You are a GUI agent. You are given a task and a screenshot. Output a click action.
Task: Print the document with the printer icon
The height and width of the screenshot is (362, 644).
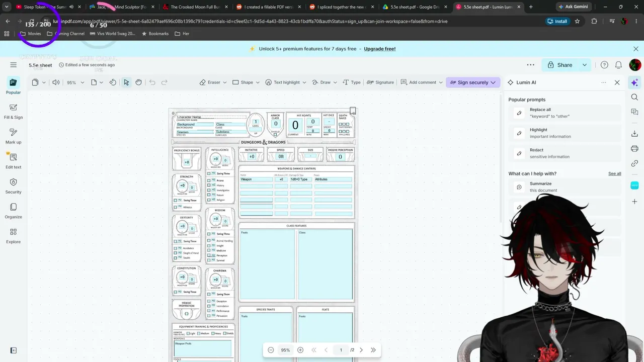634,149
